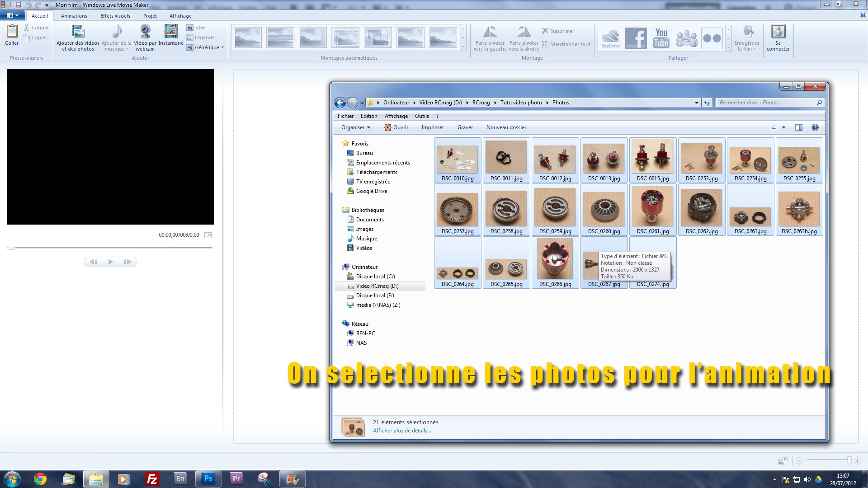This screenshot has height=488, width=868.
Task: Select the DSC_0261.jpg thumbnail
Action: (x=653, y=210)
